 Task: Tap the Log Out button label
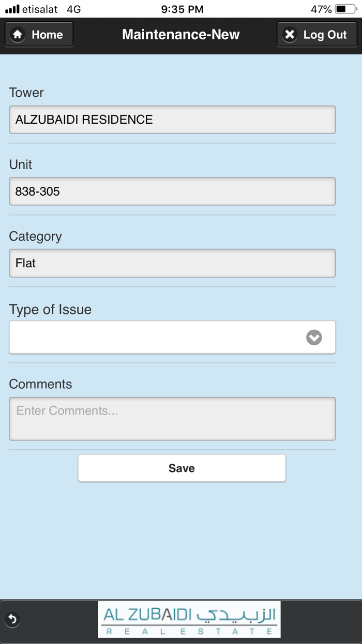[325, 35]
